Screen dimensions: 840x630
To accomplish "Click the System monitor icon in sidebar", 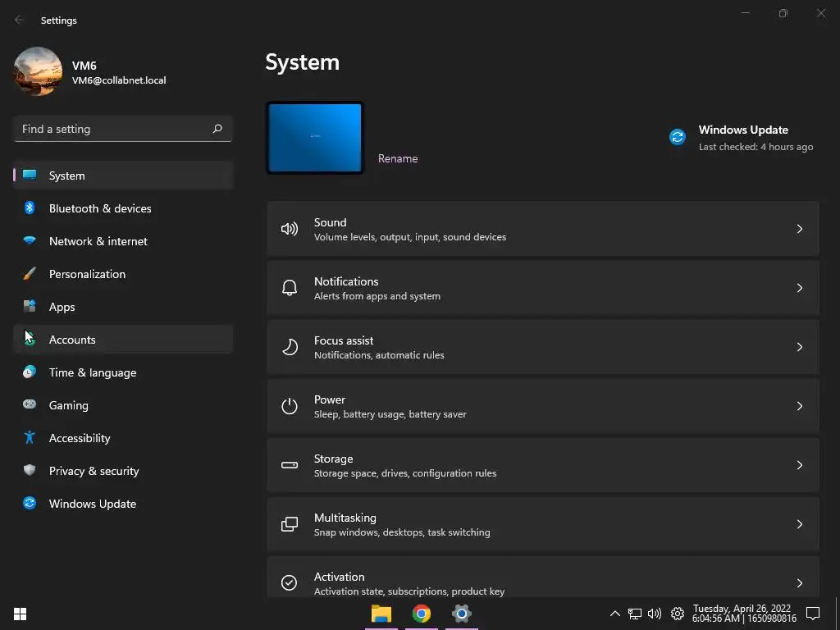I will click(30, 176).
